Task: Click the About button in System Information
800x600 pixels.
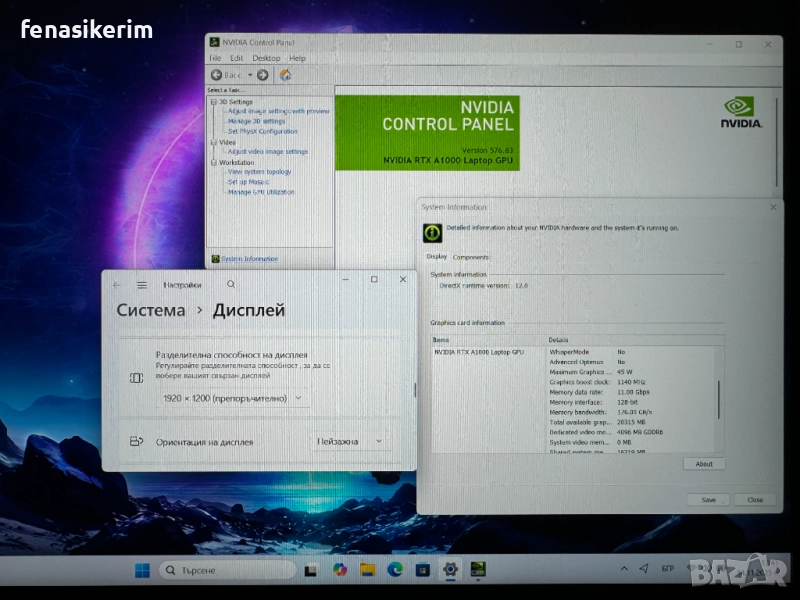Action: (704, 464)
